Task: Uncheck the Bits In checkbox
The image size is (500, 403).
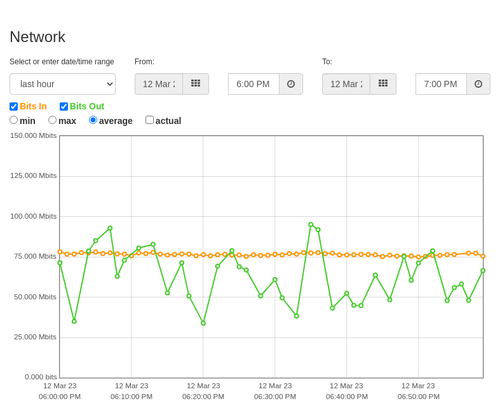Action: pyautogui.click(x=14, y=107)
